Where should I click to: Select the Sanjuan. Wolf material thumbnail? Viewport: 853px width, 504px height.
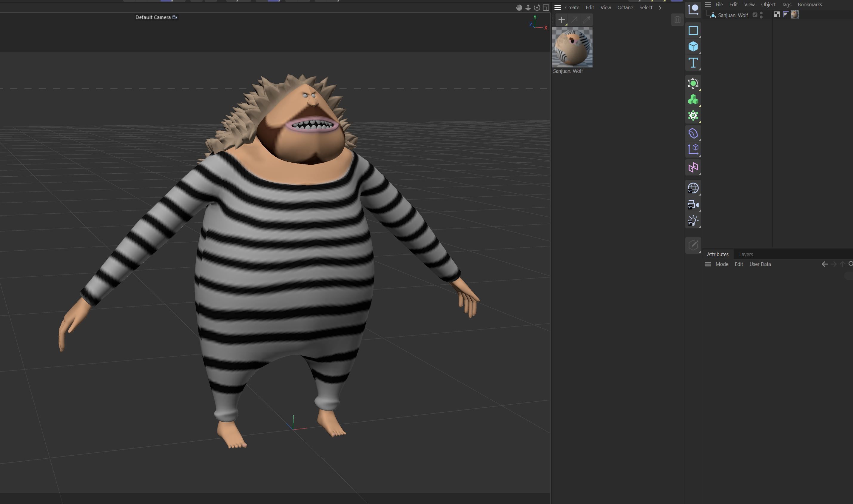pyautogui.click(x=572, y=47)
